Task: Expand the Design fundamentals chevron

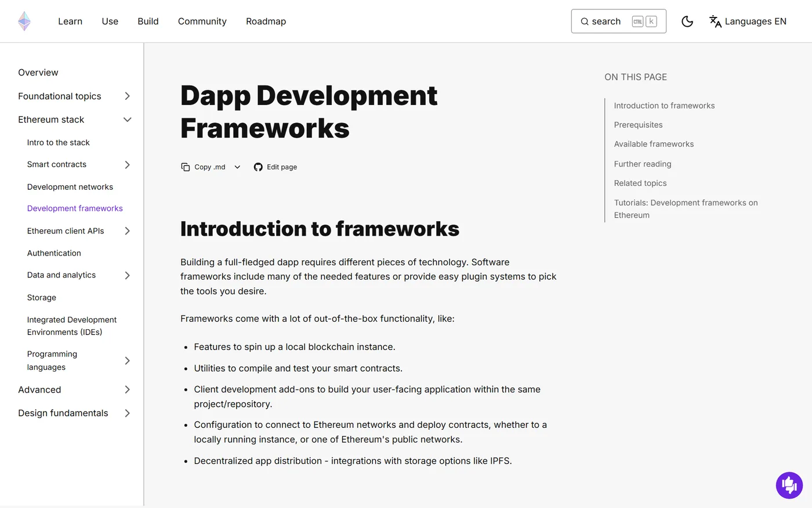Action: pos(128,413)
